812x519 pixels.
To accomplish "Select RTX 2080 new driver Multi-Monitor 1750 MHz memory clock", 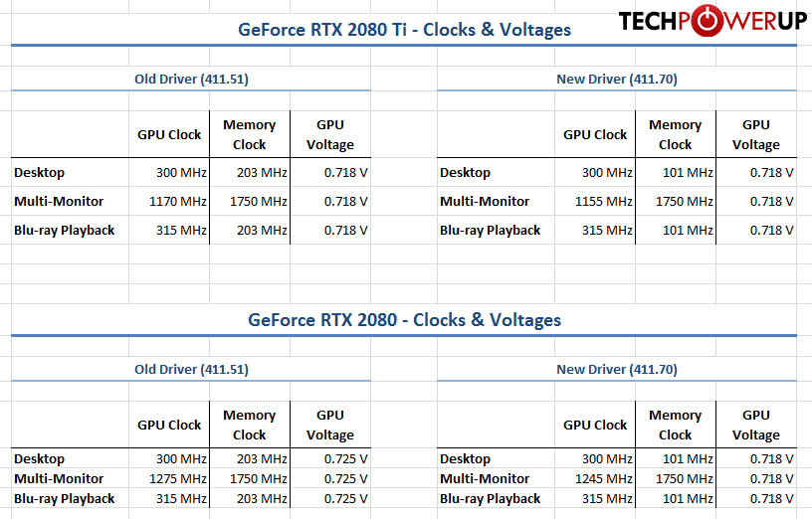I will point(685,478).
